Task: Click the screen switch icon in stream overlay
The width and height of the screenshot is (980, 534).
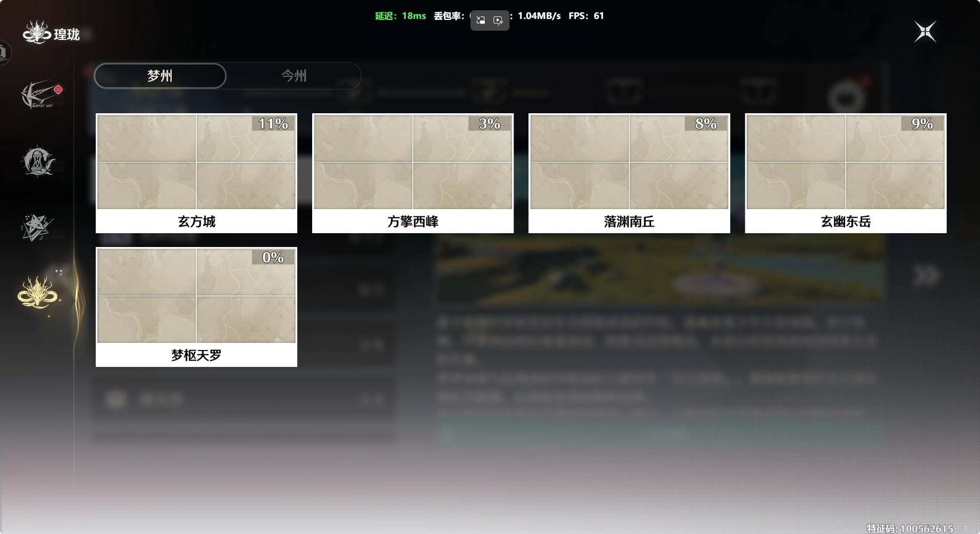Action: click(481, 20)
